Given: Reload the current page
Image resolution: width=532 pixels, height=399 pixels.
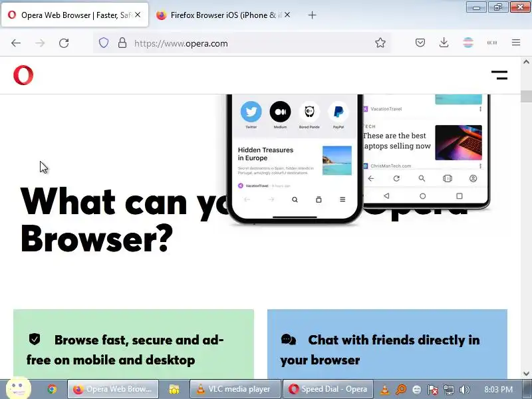Looking at the screenshot, I should pyautogui.click(x=64, y=43).
